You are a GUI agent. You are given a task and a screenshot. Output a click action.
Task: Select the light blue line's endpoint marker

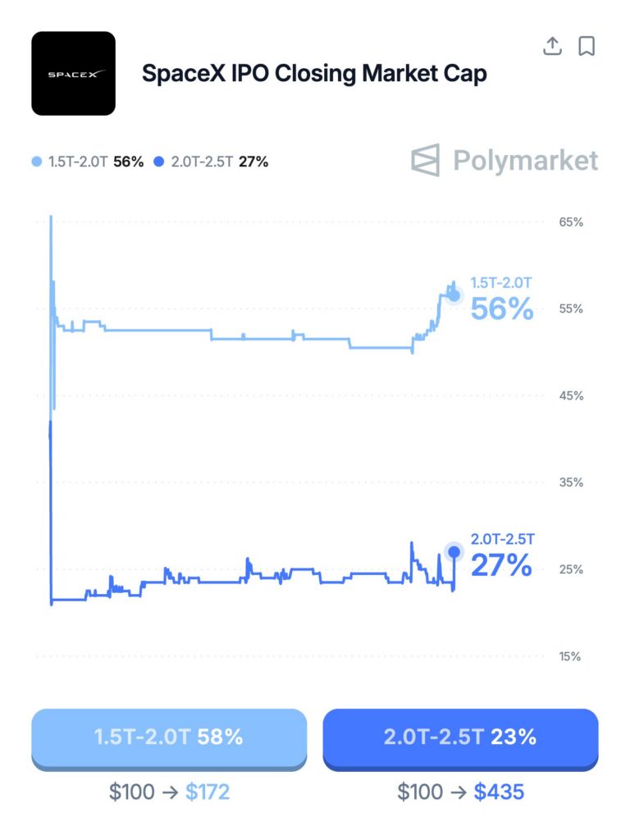pos(454,295)
